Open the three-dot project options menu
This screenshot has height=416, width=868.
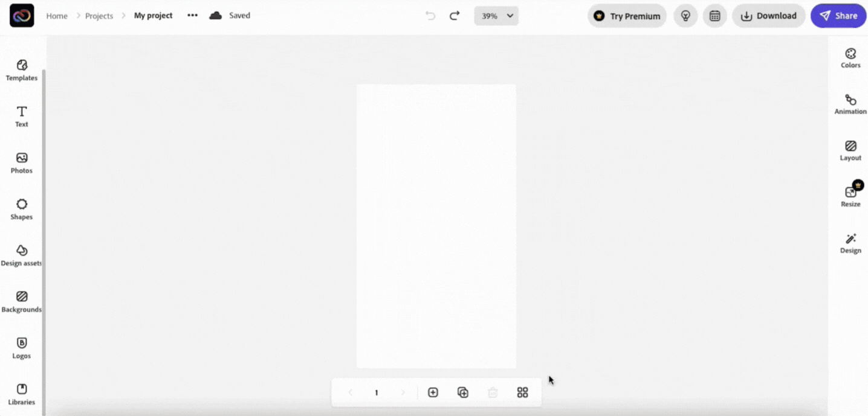192,16
